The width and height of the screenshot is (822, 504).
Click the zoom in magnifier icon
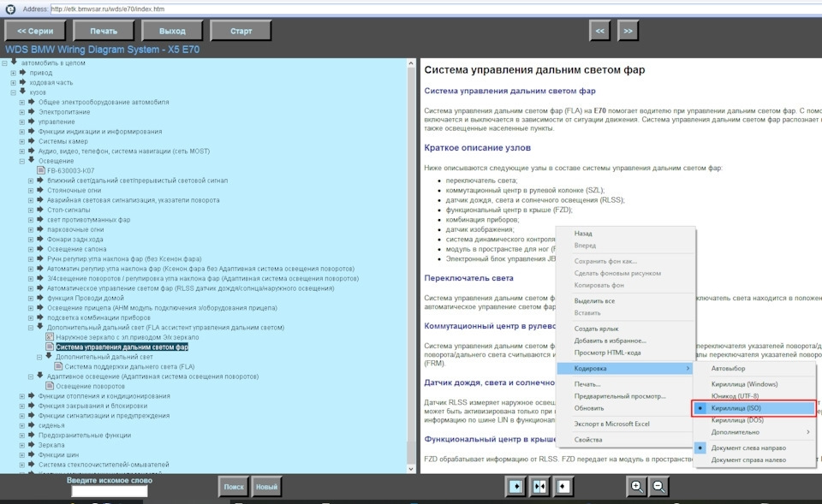(636, 487)
